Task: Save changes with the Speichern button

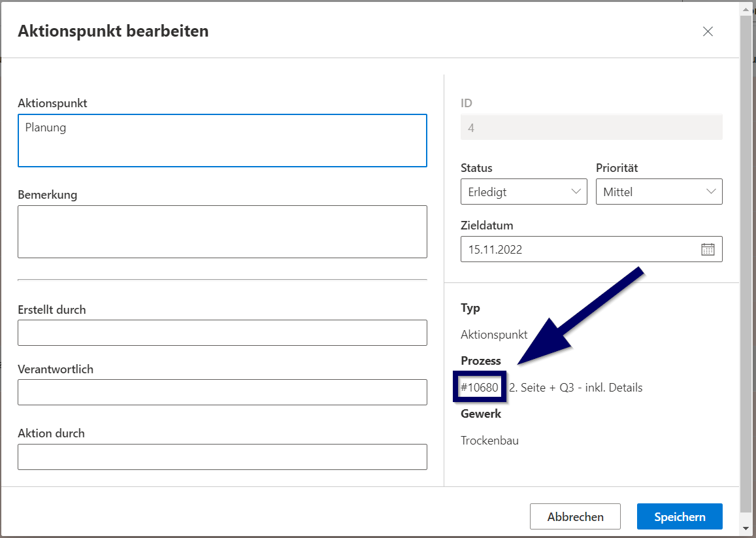Action: click(x=680, y=516)
